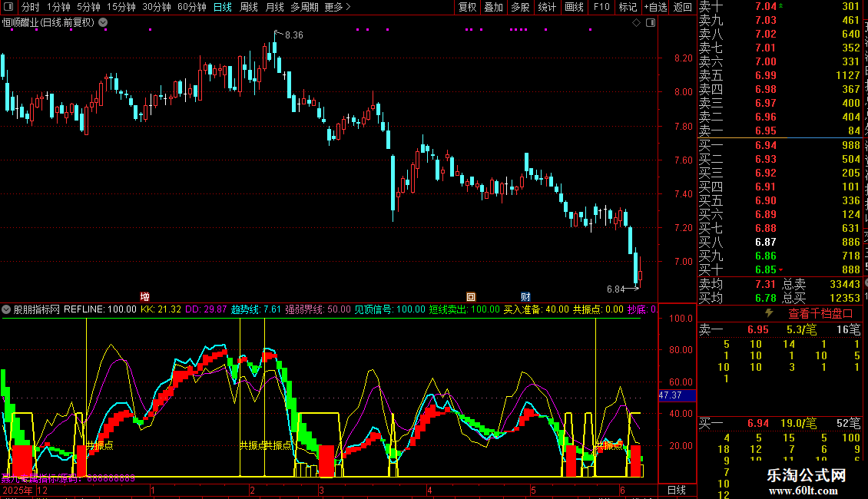868x499 pixels.
Task: Click the 日线 label at bottom right
Action: pos(677,490)
